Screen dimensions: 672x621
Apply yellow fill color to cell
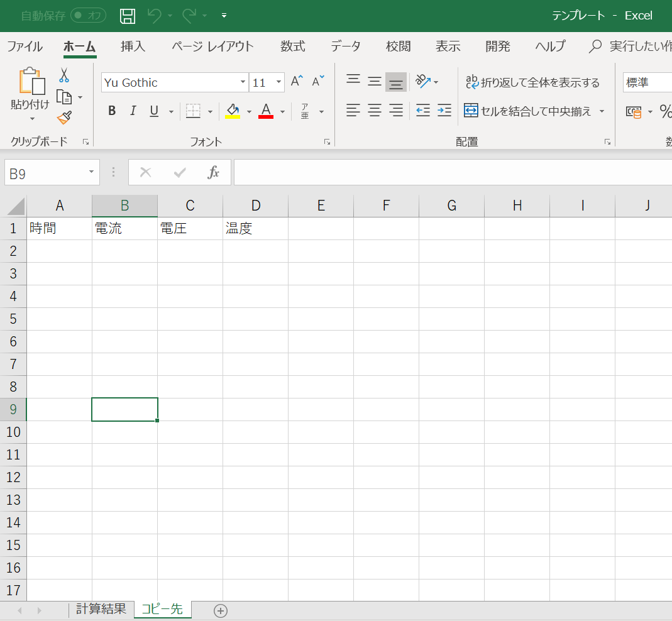click(233, 111)
